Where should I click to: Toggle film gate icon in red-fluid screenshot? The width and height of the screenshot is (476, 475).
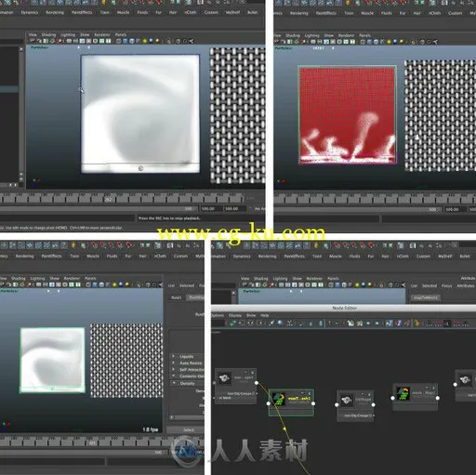pyautogui.click(x=320, y=42)
